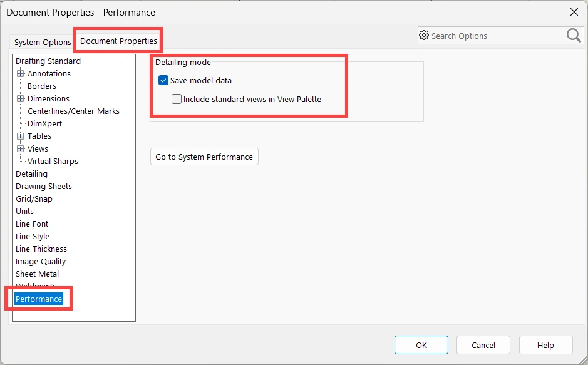
Task: Expand the Views tree node
Action: 21,149
